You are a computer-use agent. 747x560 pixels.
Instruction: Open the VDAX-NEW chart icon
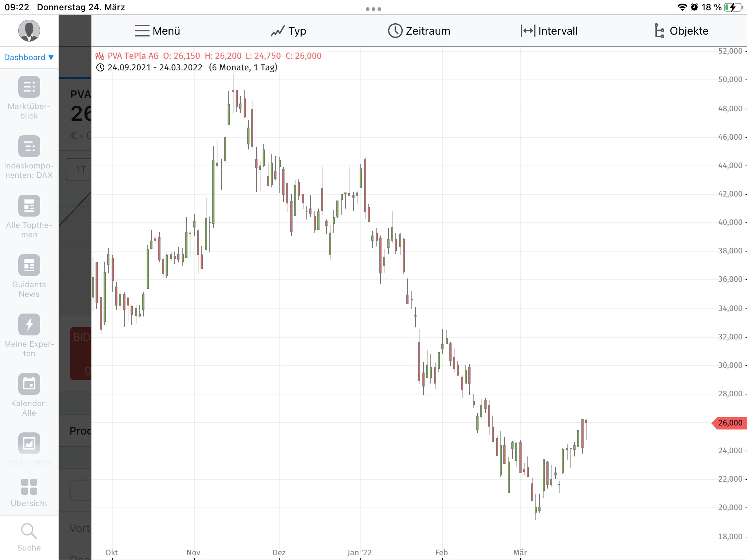pos(29,443)
